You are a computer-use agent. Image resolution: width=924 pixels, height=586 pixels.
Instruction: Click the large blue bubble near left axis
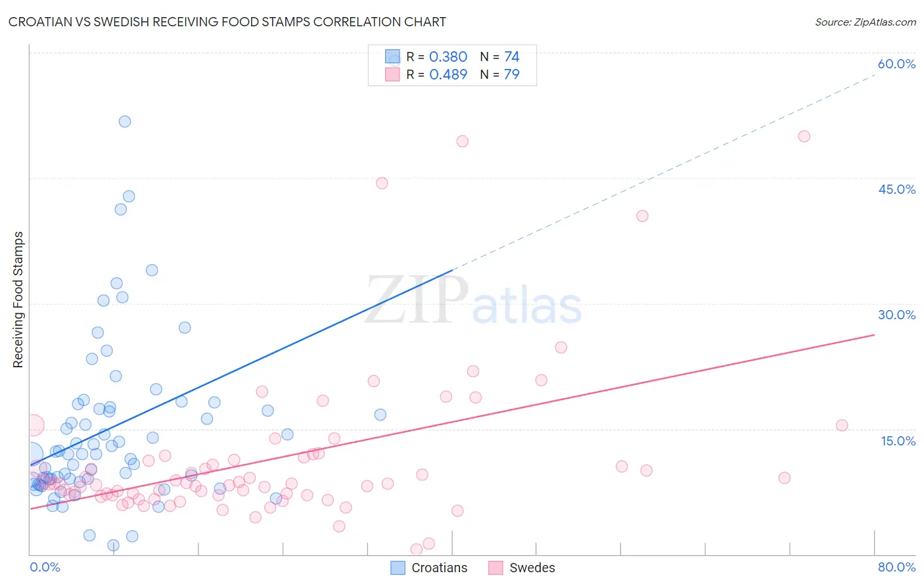(x=32, y=453)
